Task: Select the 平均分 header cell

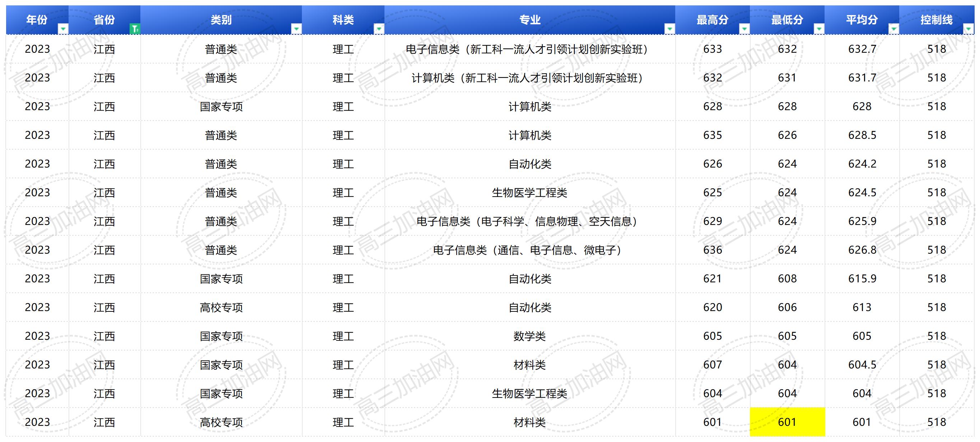Action: pyautogui.click(x=862, y=20)
